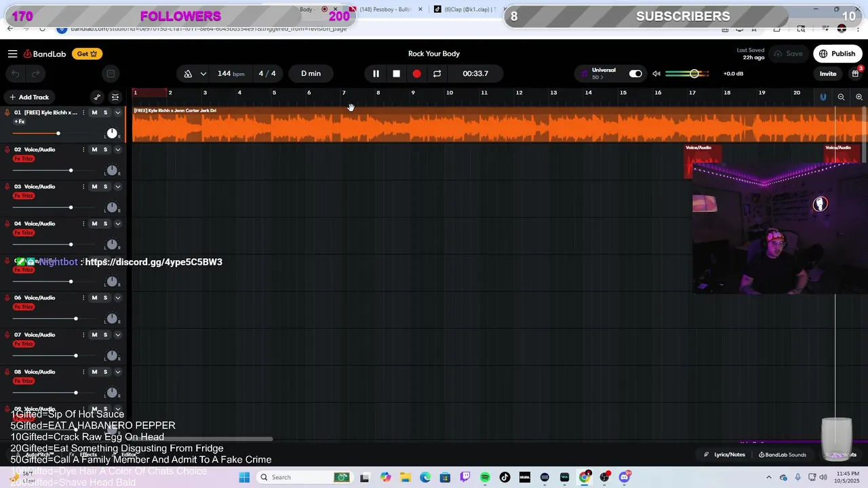This screenshot has height=488, width=868.
Task: Open Twitch from the taskbar
Action: 465,477
